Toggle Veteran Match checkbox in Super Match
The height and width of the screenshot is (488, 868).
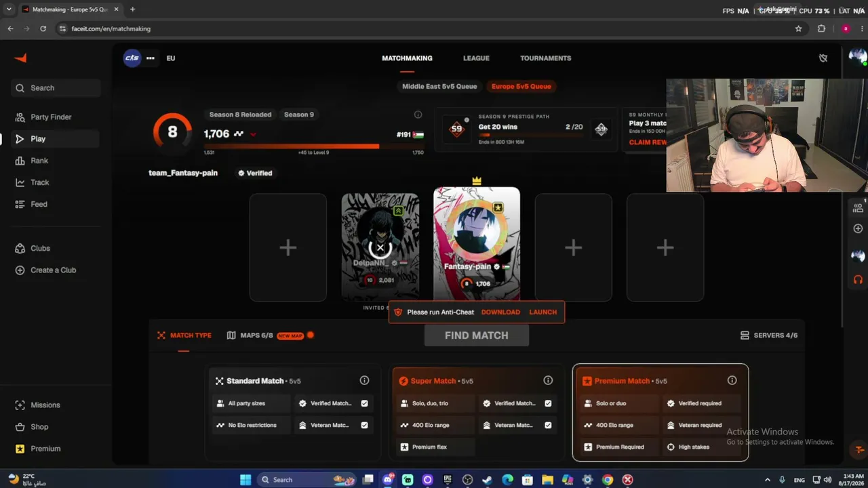click(x=548, y=426)
